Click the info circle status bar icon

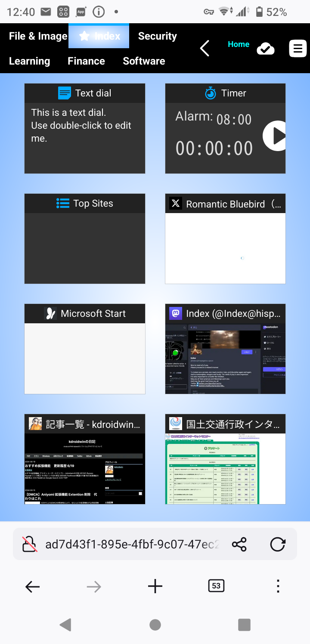pyautogui.click(x=99, y=12)
